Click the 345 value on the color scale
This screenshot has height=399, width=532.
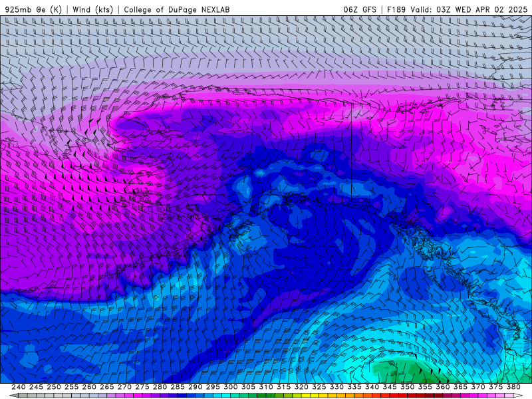[390, 387]
